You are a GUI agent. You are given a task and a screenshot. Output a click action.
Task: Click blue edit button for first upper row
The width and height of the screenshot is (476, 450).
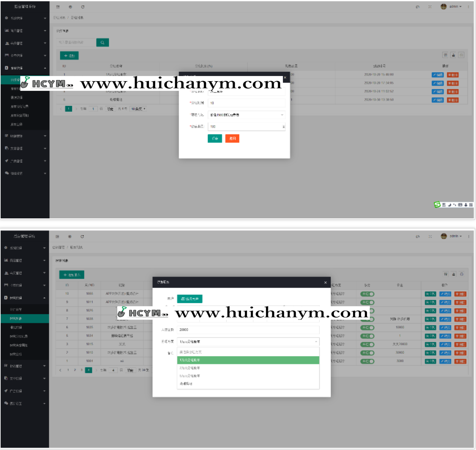(x=438, y=75)
